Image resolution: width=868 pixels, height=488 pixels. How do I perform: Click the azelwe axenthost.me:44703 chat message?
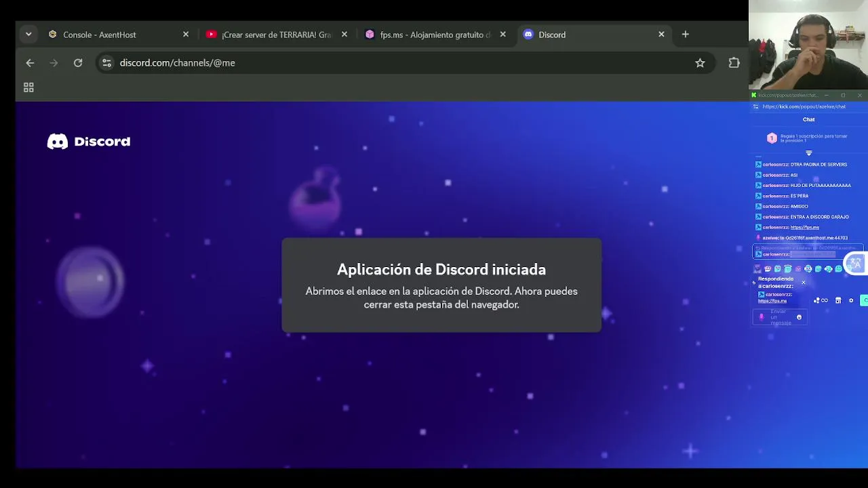(802, 238)
